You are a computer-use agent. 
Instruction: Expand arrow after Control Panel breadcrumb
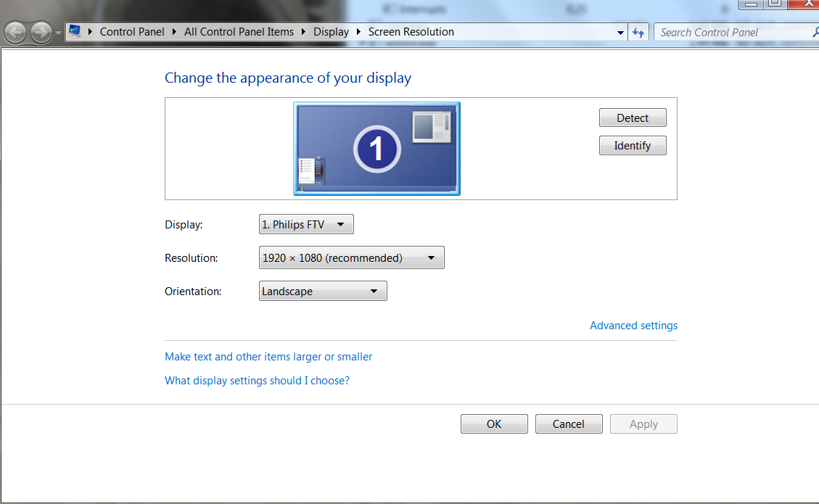174,32
